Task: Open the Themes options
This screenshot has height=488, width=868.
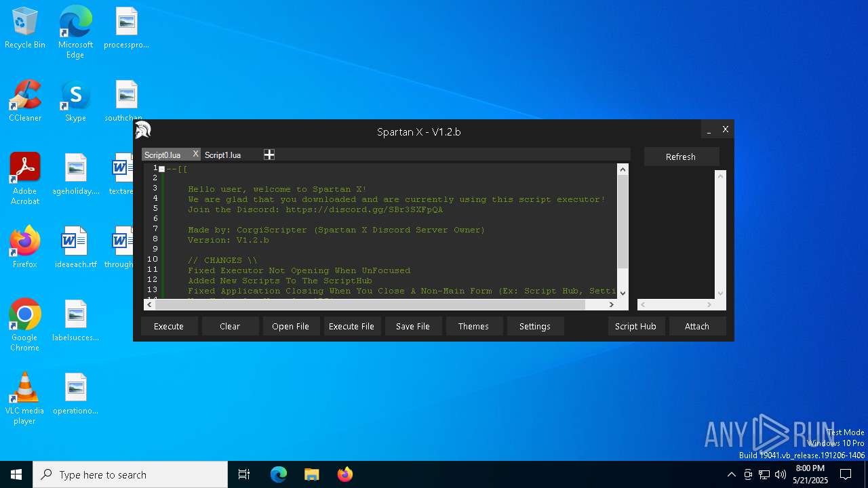Action: 473,326
